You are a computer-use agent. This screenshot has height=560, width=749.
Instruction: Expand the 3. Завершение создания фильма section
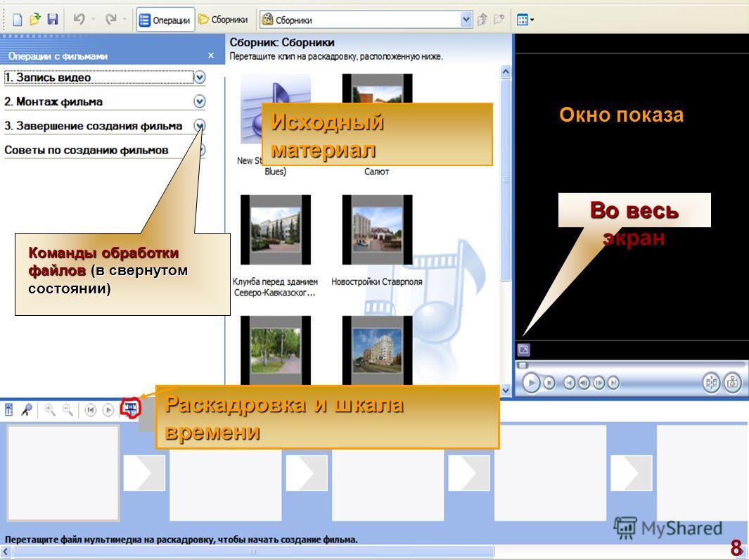[200, 126]
